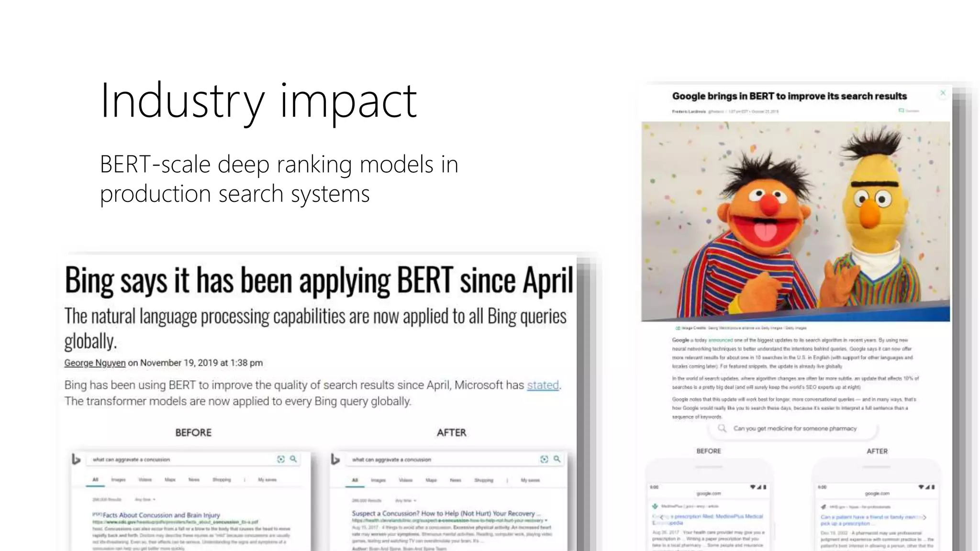Expand the Any time filter in BEFORE panel
The image size is (980, 551).
[x=145, y=499]
